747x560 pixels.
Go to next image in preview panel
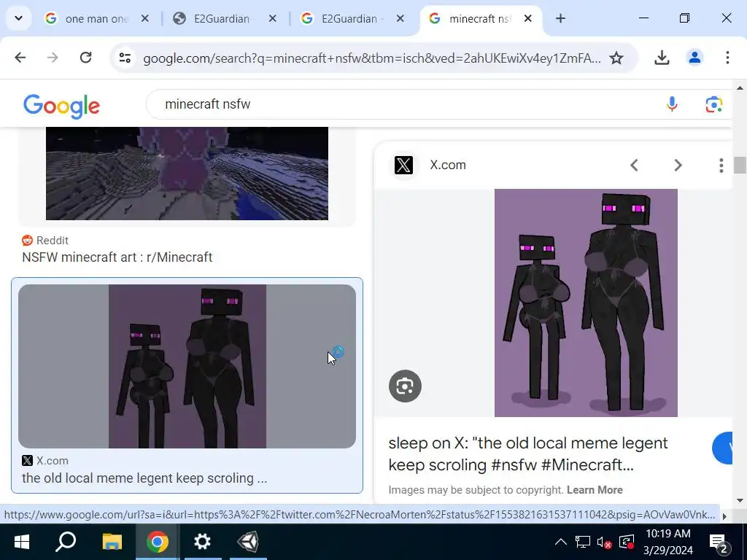click(678, 166)
